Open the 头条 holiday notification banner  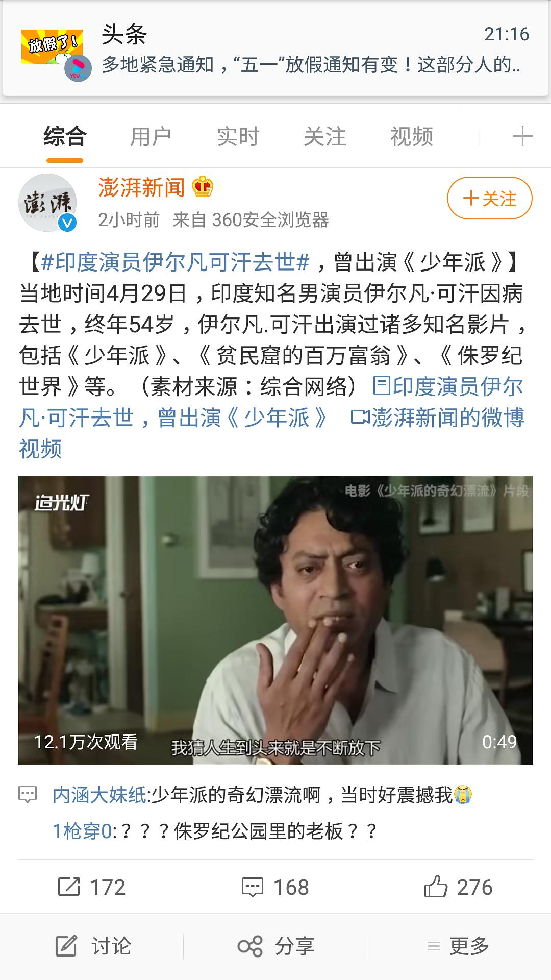point(275,49)
